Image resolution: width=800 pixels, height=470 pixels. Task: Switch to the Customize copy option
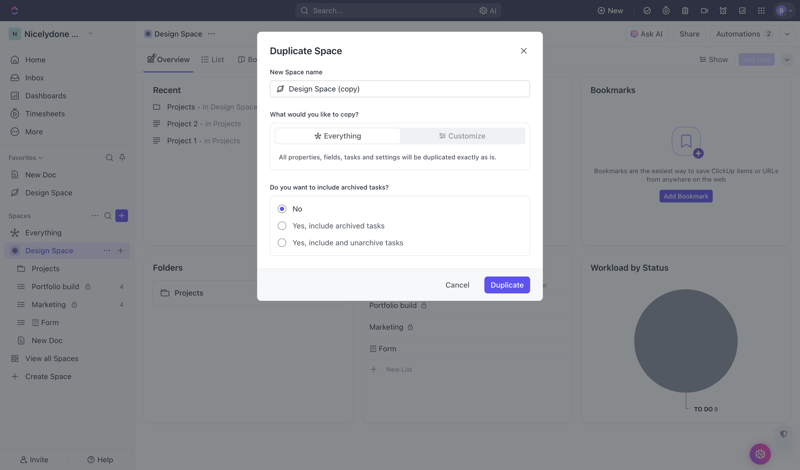[462, 136]
